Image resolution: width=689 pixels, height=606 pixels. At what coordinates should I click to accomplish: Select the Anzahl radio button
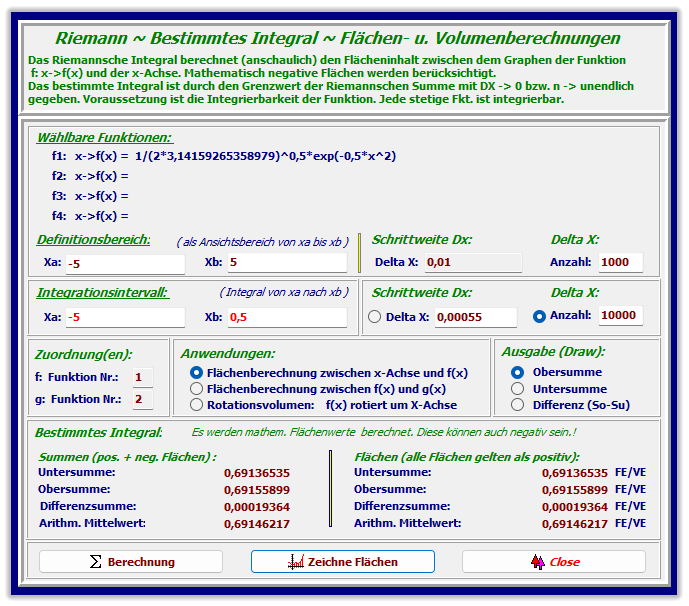click(x=540, y=316)
